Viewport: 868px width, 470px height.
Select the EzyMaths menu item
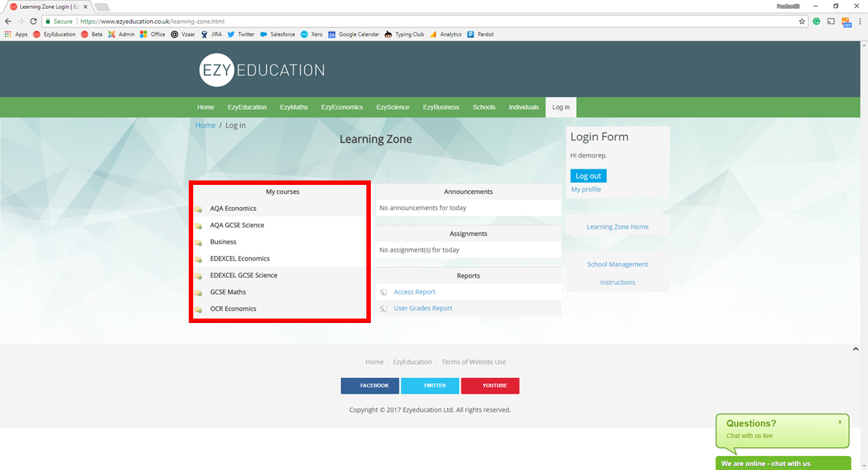tap(294, 107)
